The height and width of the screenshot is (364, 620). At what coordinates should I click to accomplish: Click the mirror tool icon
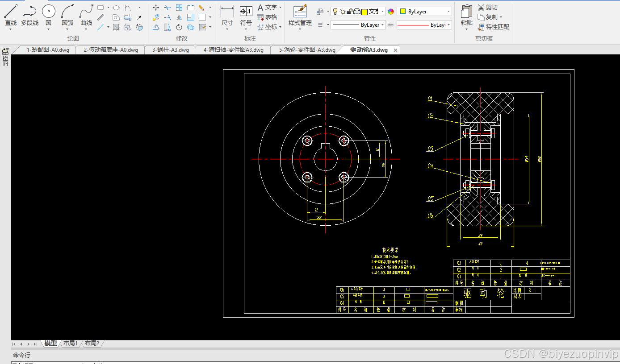tap(179, 17)
